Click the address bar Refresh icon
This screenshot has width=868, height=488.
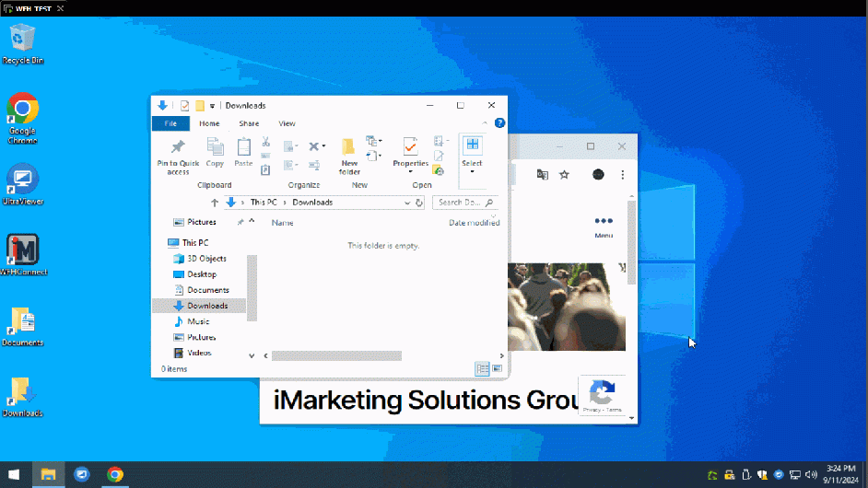[419, 203]
